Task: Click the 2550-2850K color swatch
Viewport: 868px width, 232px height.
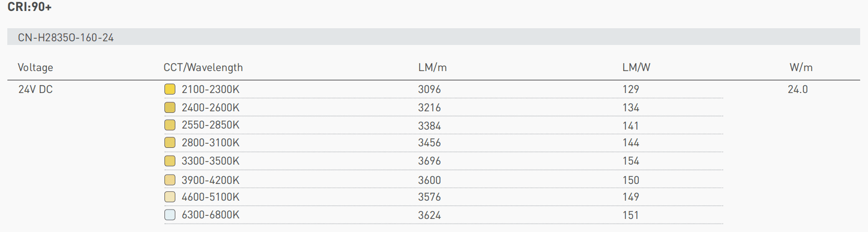Action: tap(170, 125)
